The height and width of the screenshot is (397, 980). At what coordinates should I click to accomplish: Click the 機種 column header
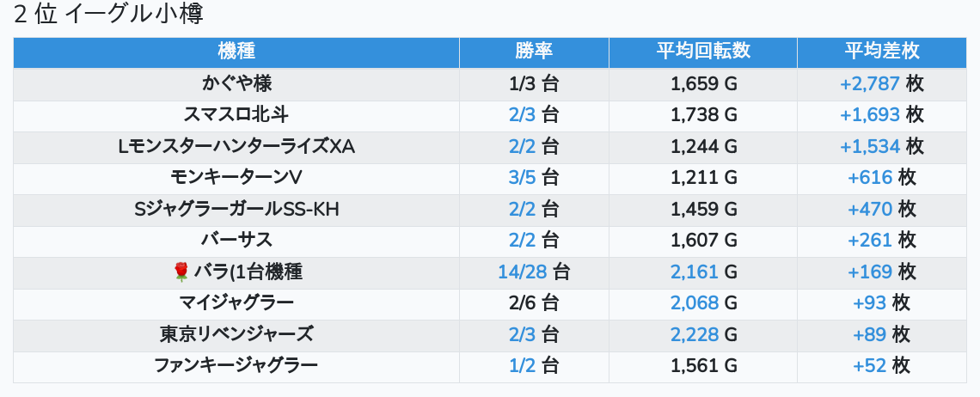tap(236, 52)
